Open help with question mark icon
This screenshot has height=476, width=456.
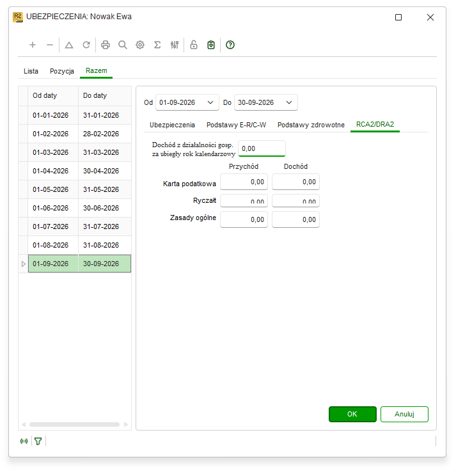(230, 45)
